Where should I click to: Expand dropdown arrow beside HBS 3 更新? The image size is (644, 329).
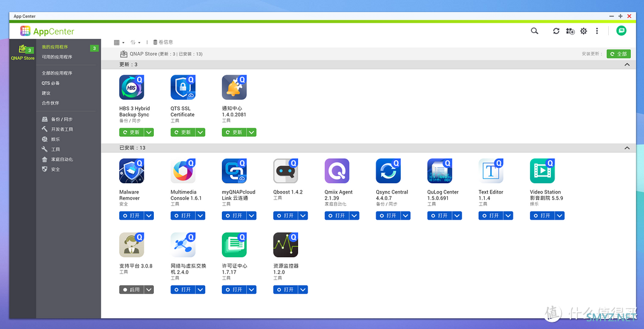148,132
